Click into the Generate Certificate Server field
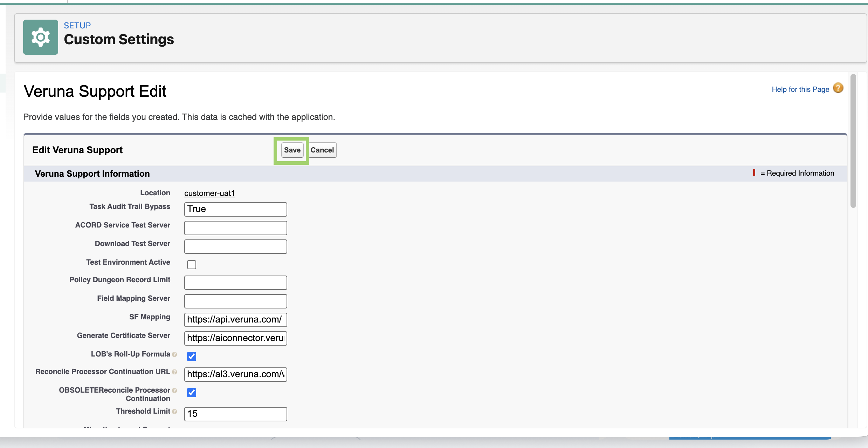 pyautogui.click(x=236, y=338)
